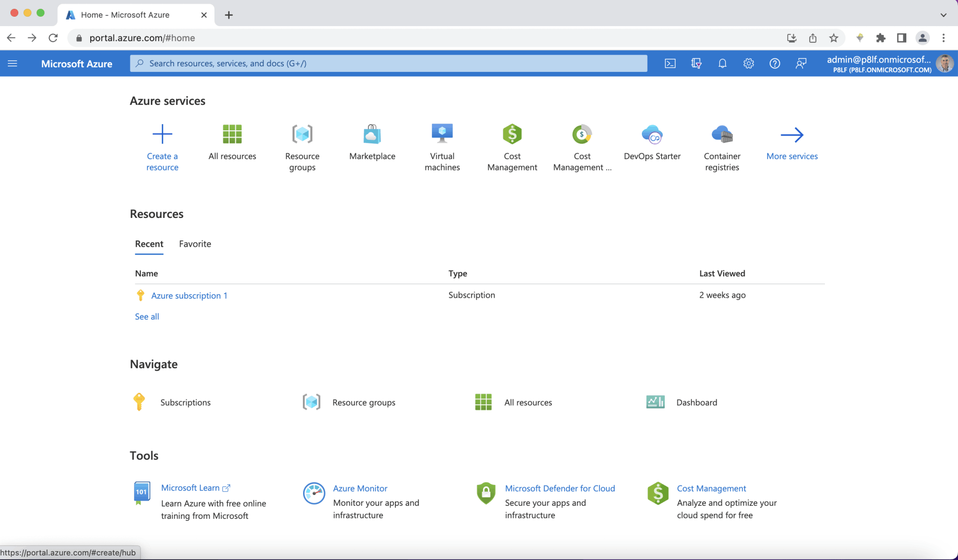958x560 pixels.
Task: Open the DevOps Starter icon
Action: [652, 135]
